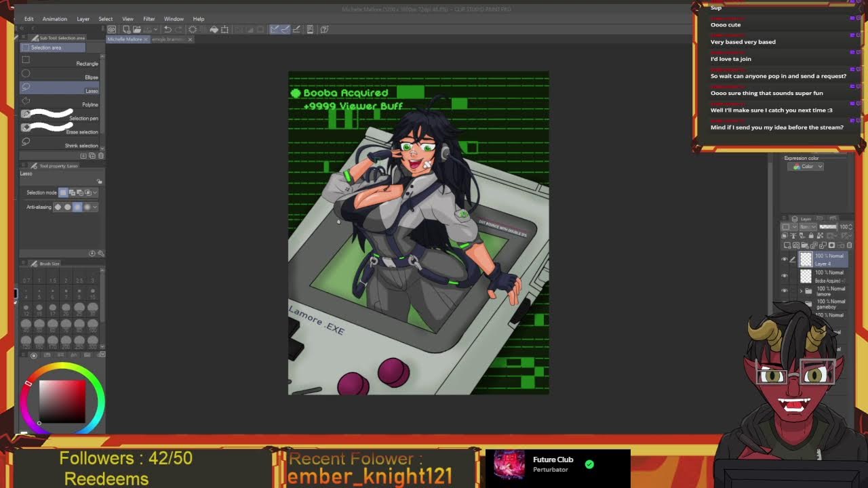Click the Lock layer padlock icon
The width and height of the screenshot is (868, 488).
[811, 235]
